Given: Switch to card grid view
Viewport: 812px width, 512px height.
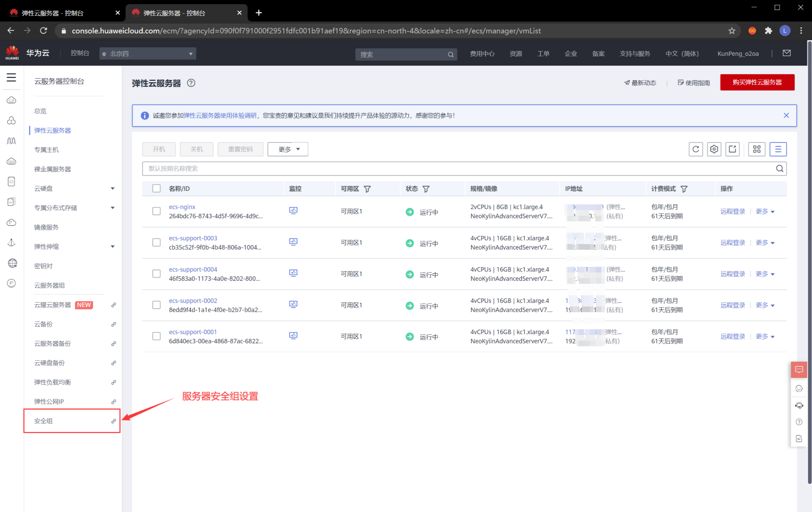Looking at the screenshot, I should coord(757,149).
